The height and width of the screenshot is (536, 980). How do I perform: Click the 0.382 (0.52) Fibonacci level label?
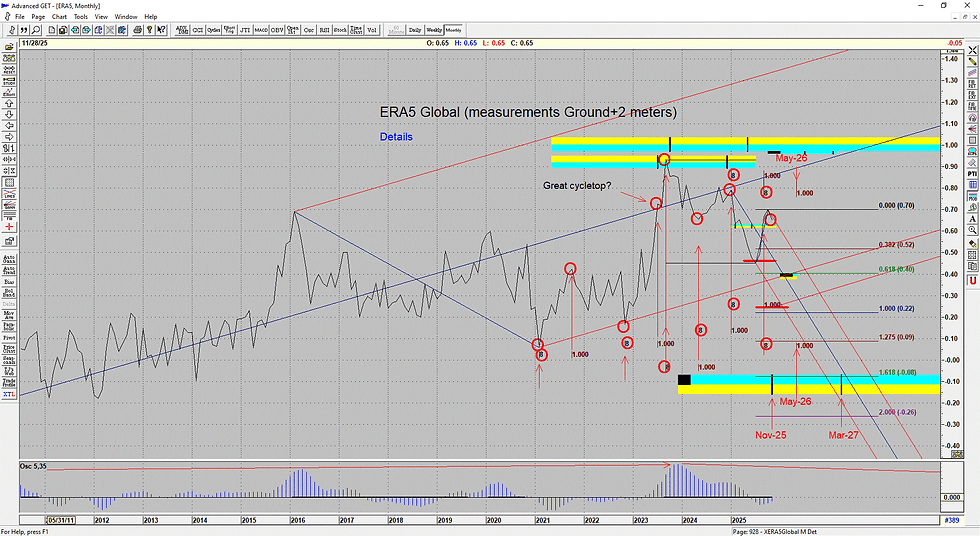[896, 245]
